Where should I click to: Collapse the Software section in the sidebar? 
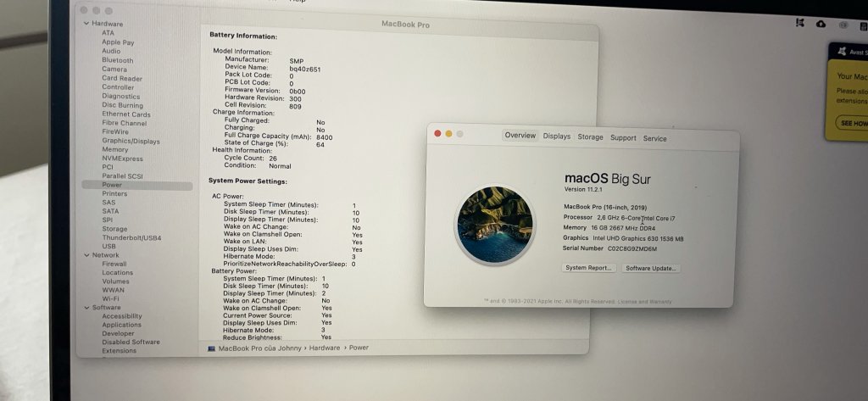pos(86,308)
